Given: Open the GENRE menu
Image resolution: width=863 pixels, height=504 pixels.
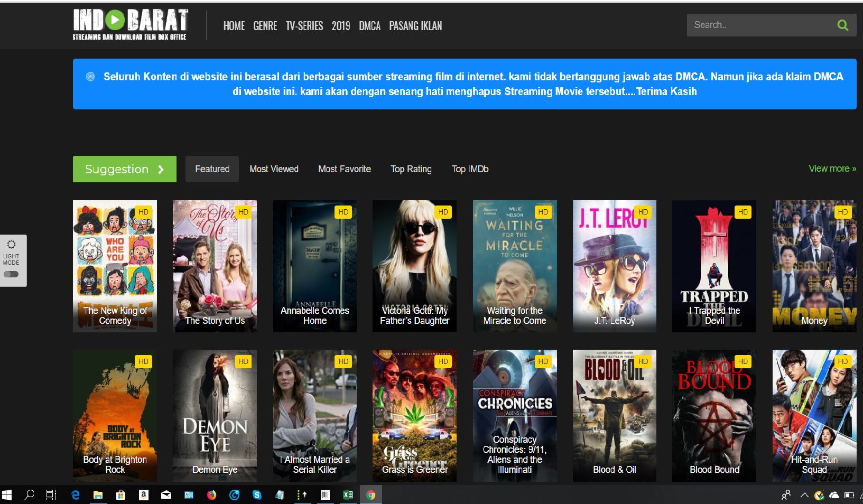Looking at the screenshot, I should click(x=265, y=25).
